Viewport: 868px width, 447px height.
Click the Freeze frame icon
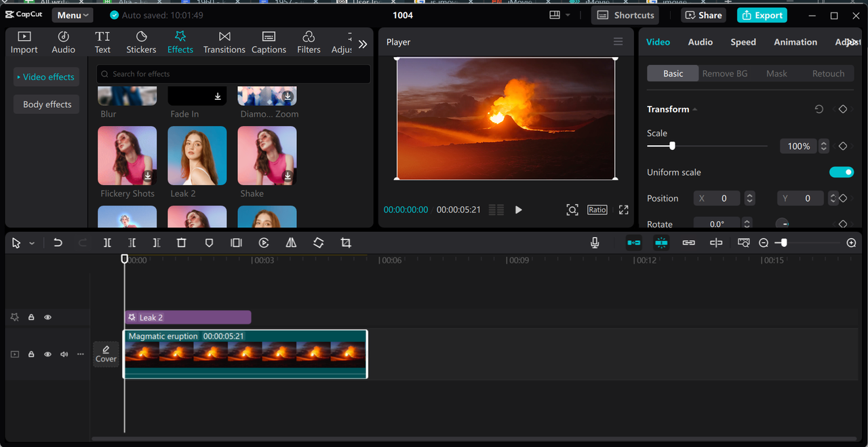(236, 243)
